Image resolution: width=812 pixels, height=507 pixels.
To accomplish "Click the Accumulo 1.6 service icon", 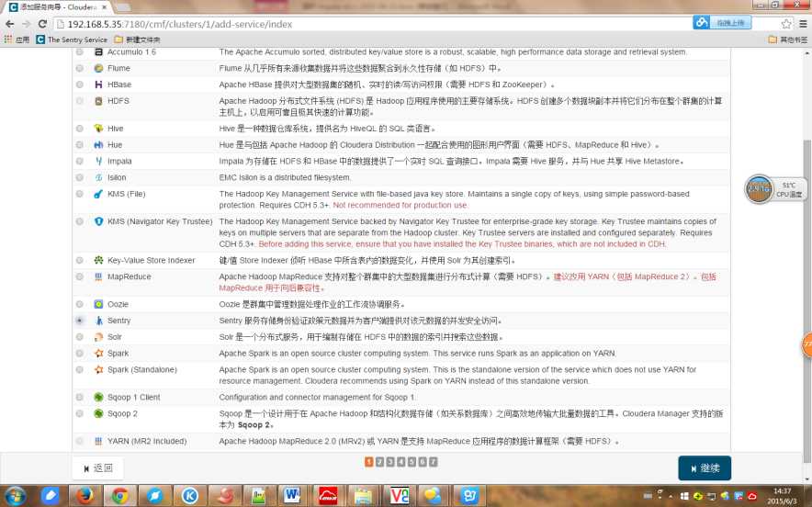I will [98, 52].
